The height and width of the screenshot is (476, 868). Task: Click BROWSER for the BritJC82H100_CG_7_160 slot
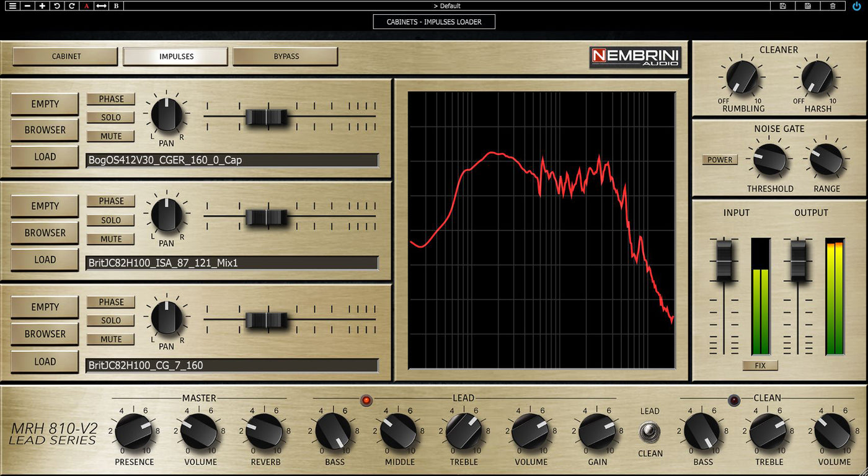tap(45, 334)
